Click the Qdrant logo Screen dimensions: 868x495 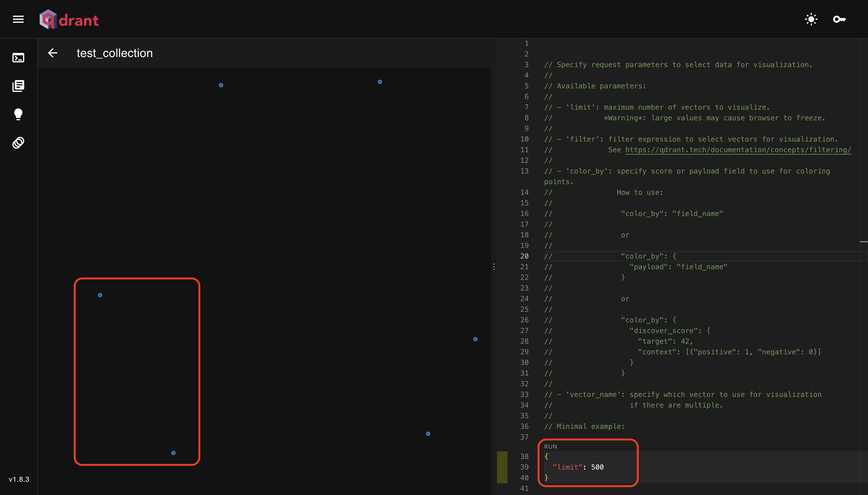(69, 20)
